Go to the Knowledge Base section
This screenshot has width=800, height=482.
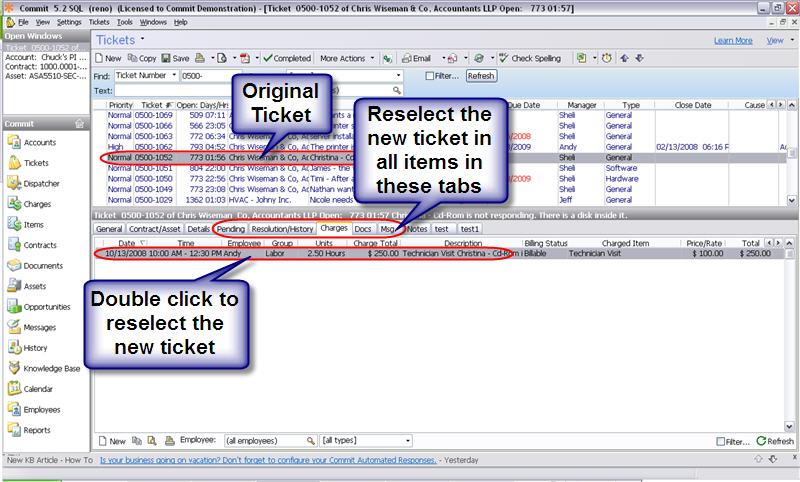click(x=51, y=368)
